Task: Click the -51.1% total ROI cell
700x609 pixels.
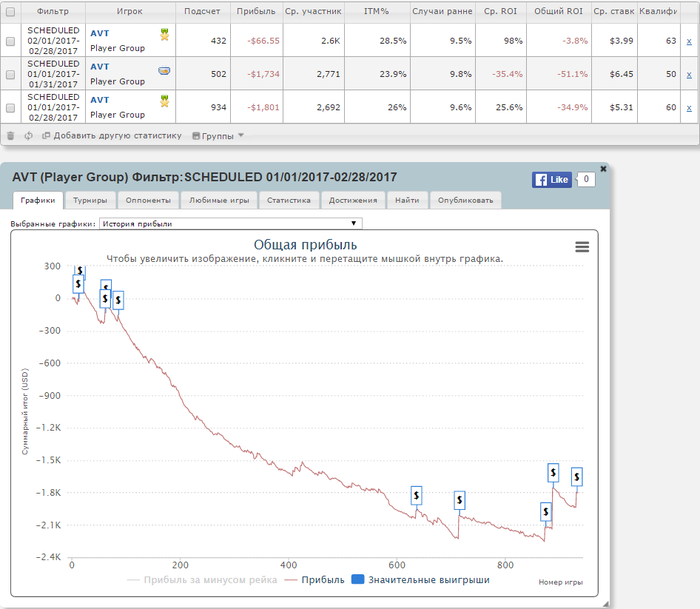Action: [x=559, y=74]
